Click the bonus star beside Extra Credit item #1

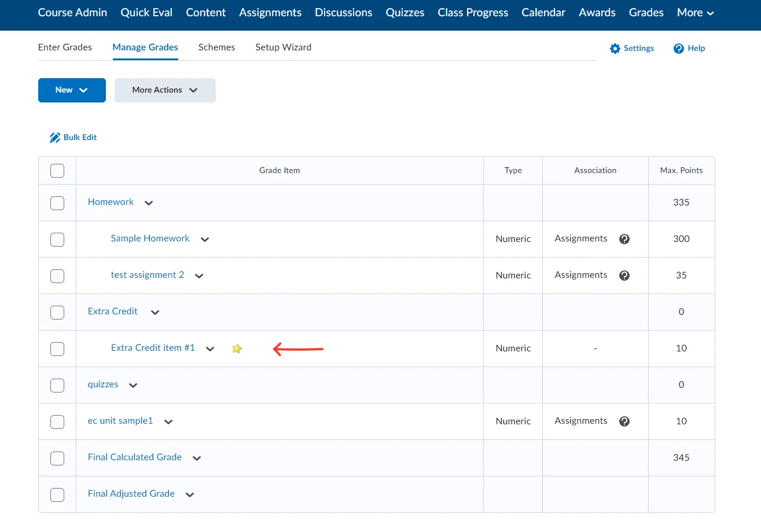pyautogui.click(x=237, y=348)
